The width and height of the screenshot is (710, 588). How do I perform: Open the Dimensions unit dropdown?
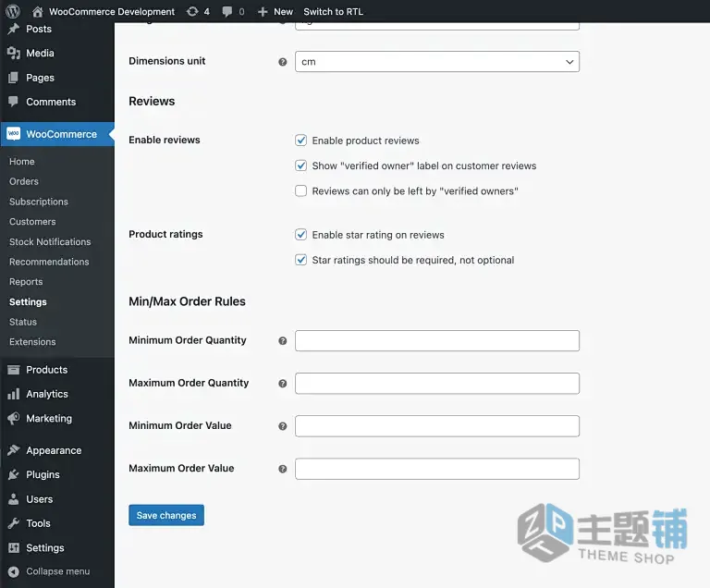coord(437,62)
